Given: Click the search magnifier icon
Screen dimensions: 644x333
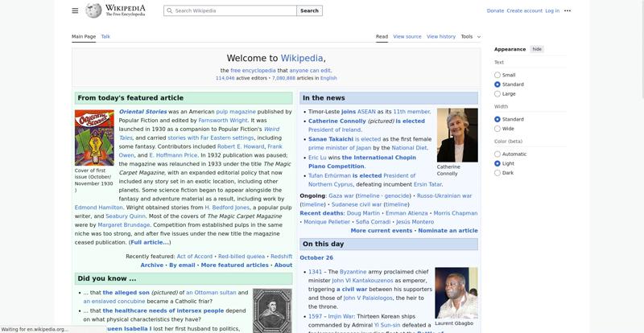Looking at the screenshot, I should point(169,11).
